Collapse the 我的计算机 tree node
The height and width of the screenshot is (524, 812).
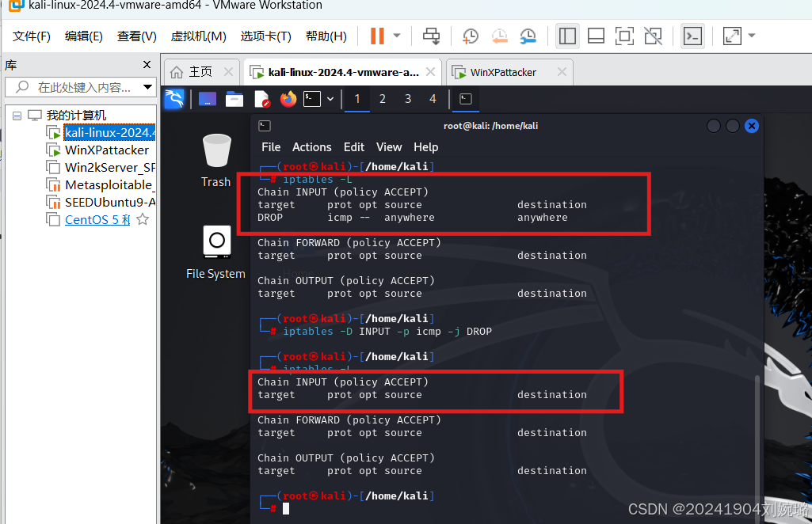(x=17, y=116)
